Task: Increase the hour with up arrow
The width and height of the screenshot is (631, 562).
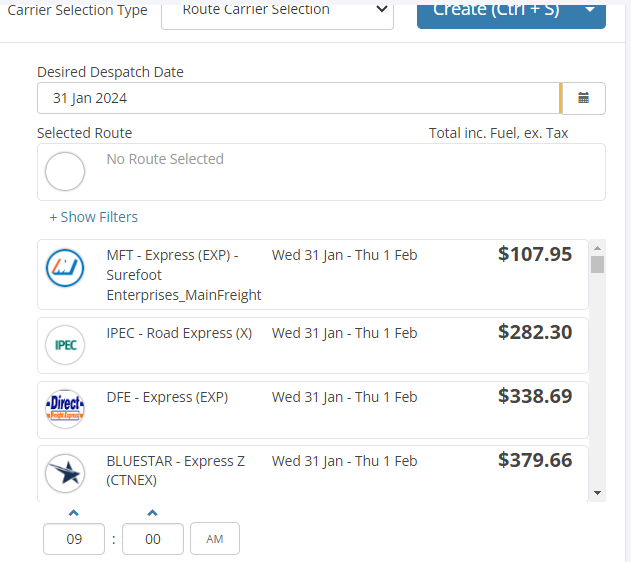Action: point(74,514)
